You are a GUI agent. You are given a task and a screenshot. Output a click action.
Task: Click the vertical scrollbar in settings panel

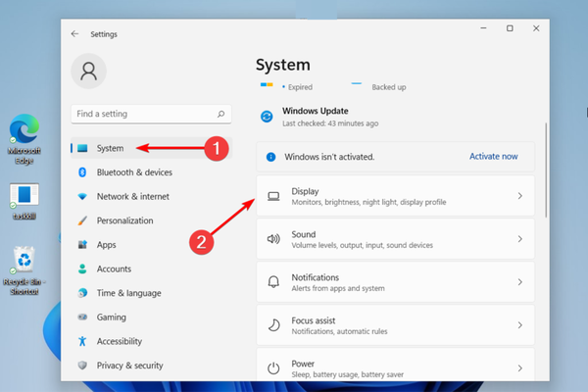pos(545,167)
